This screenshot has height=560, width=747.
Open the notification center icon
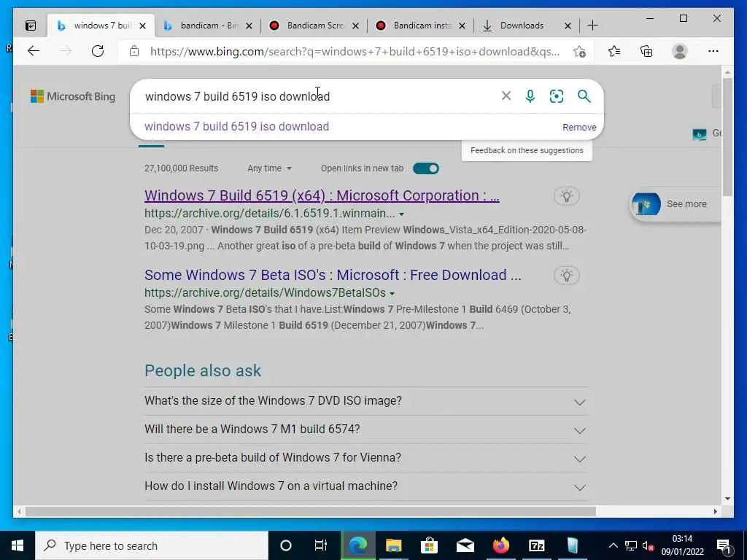point(724,546)
